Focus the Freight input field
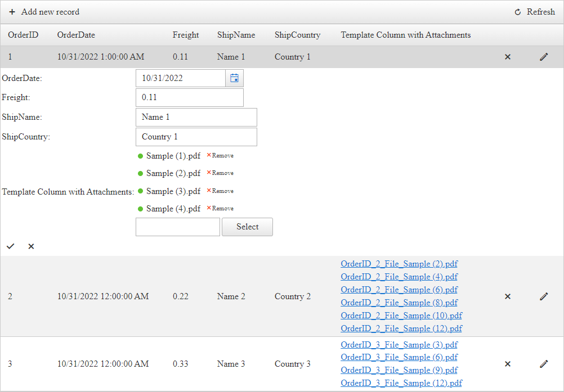Viewport: 564px width, 392px height. click(x=190, y=97)
